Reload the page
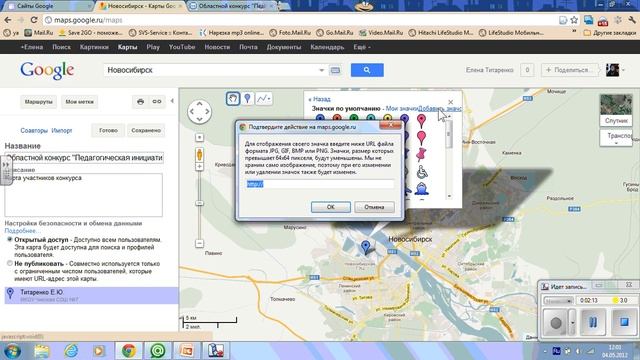Viewport: 640px width, 360px height. point(34,20)
